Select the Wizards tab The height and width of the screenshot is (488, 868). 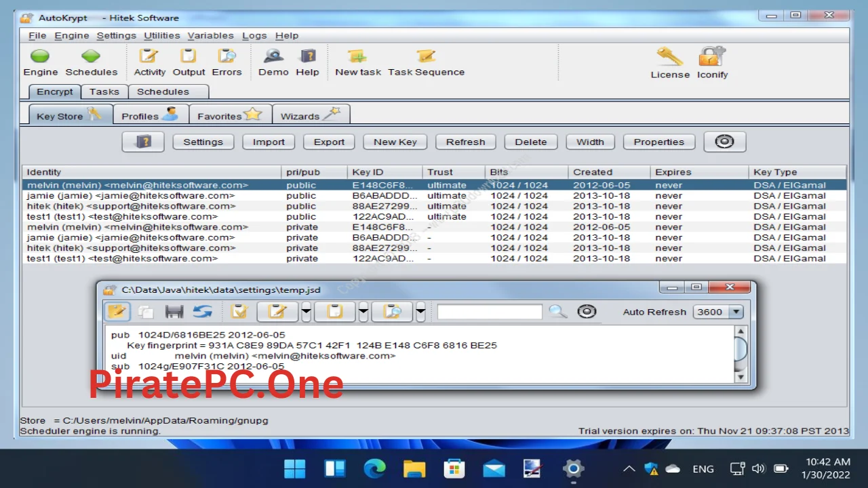(311, 115)
